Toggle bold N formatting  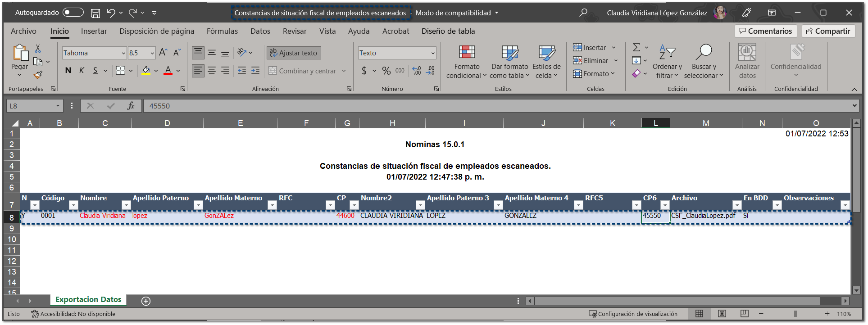(68, 71)
